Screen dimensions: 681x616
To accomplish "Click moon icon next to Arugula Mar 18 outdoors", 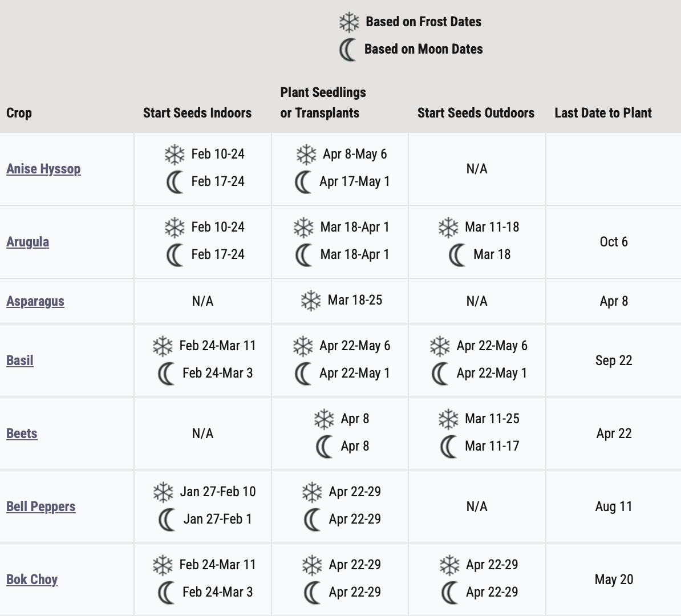I will (x=457, y=255).
